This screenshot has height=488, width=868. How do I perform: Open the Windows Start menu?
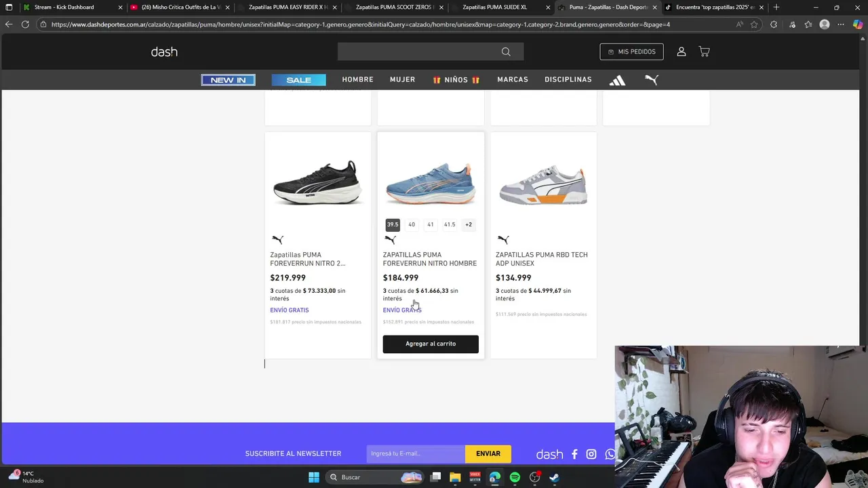click(x=314, y=477)
